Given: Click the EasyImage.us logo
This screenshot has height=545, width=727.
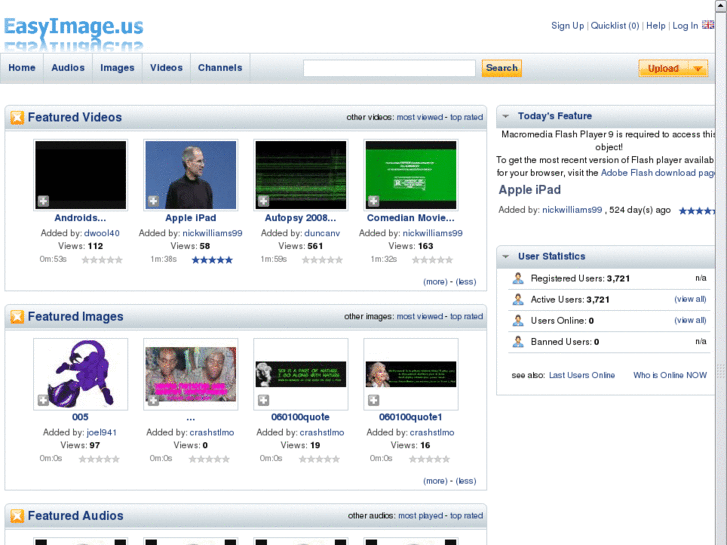Looking at the screenshot, I should coord(74,33).
